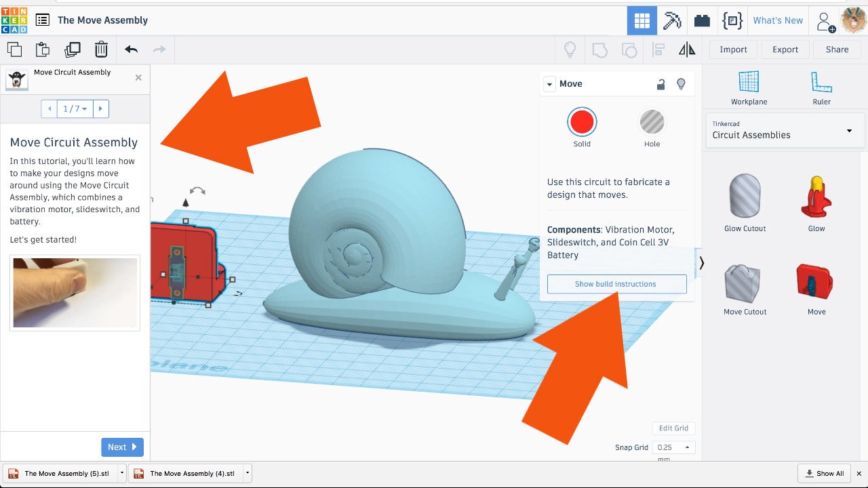Open the Bricks view icon
The width and height of the screenshot is (868, 488).
click(702, 20)
